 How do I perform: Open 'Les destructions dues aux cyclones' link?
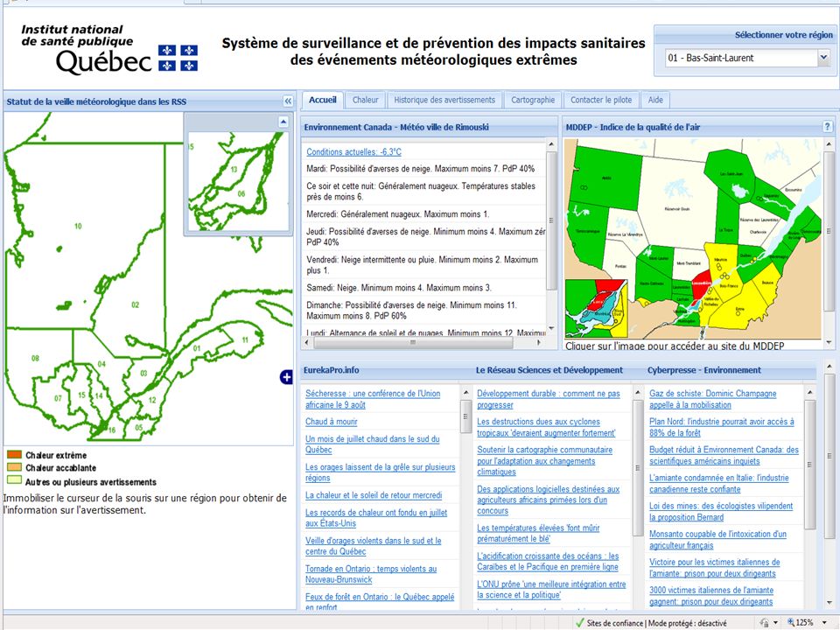tap(546, 427)
